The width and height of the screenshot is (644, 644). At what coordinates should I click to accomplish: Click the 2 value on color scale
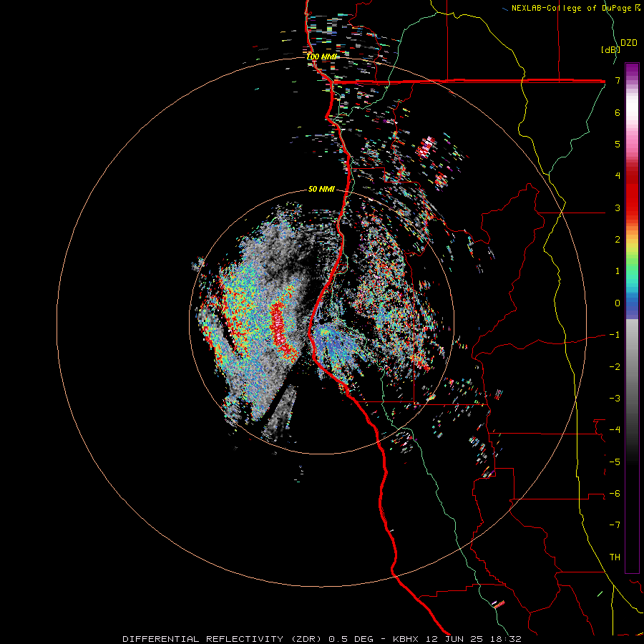pos(618,240)
